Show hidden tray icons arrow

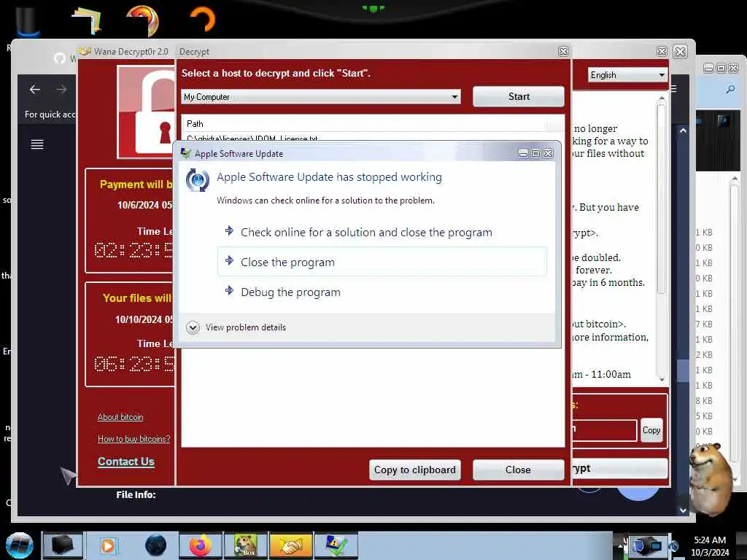(x=620, y=545)
